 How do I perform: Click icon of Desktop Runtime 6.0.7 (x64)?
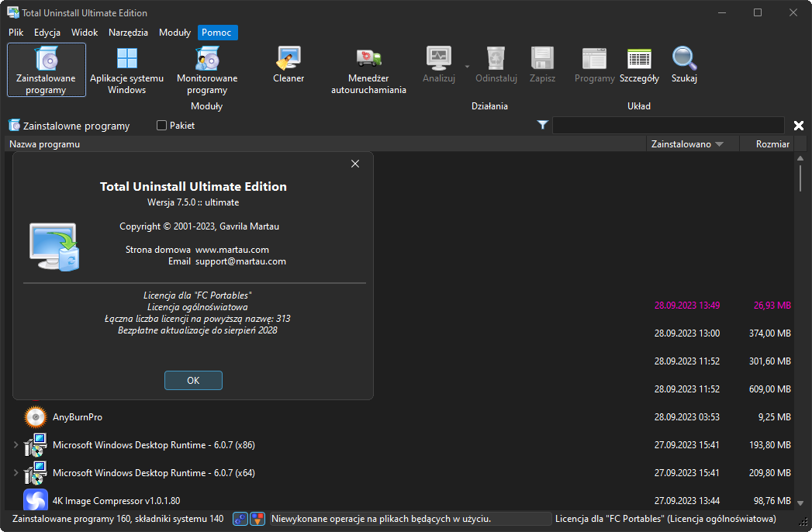coord(36,473)
